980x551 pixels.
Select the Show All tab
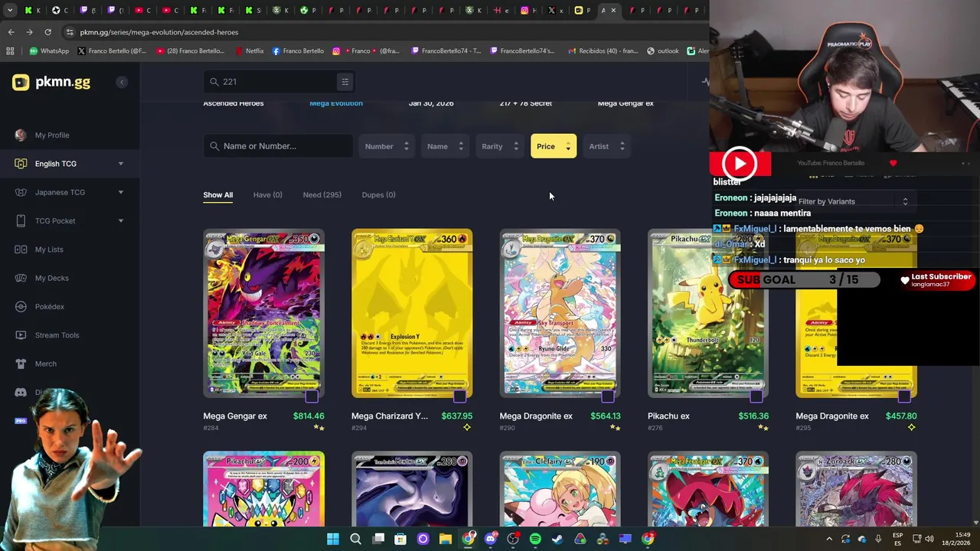point(217,195)
